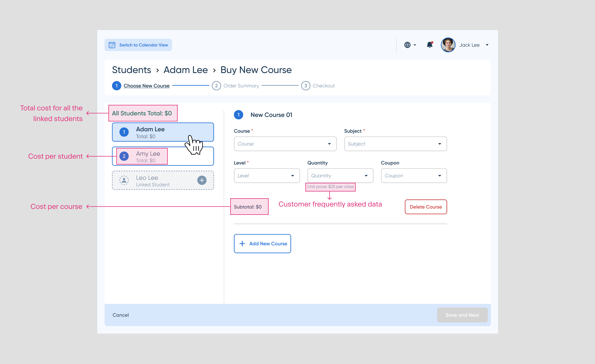The image size is (595, 364).
Task: Expand the language dropdown arrow beside the globe
Action: [415, 45]
